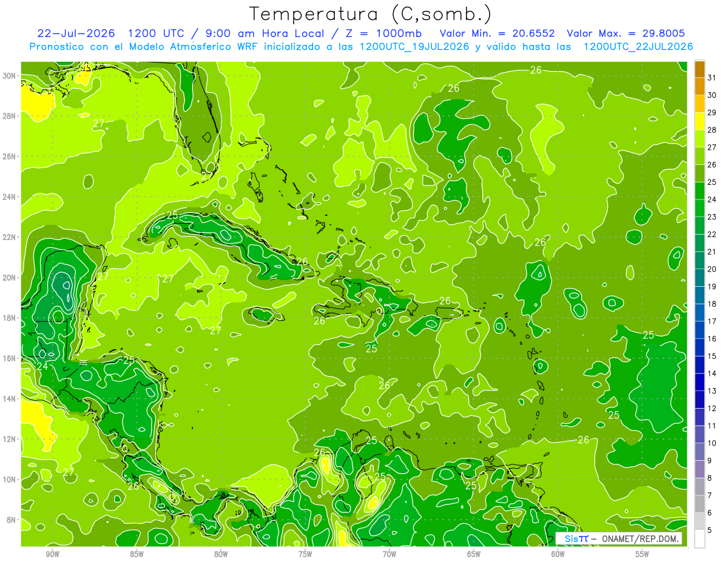The height and width of the screenshot is (562, 728).
Task: Click the '12N' latitude axis label
Action: (10, 439)
